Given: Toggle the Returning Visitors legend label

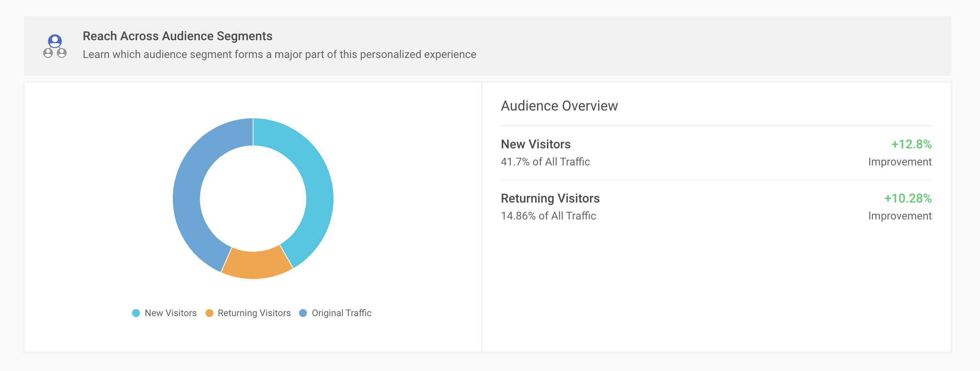Looking at the screenshot, I should [254, 313].
